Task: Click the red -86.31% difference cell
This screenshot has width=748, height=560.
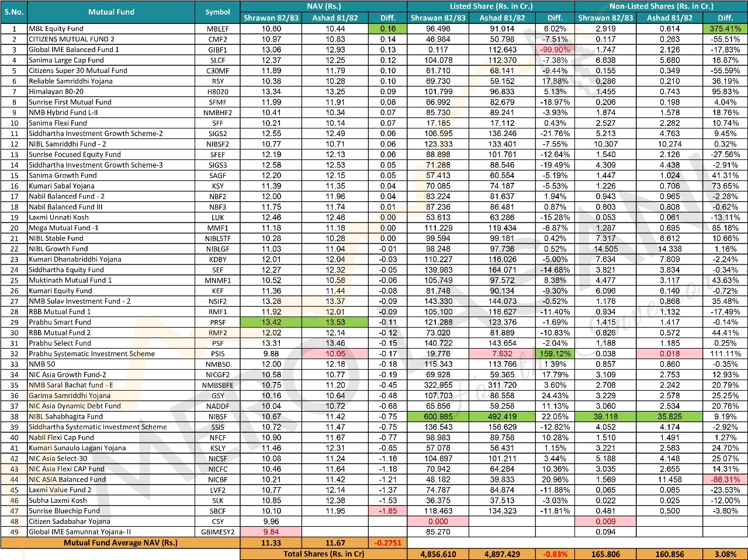Action: tap(725, 479)
